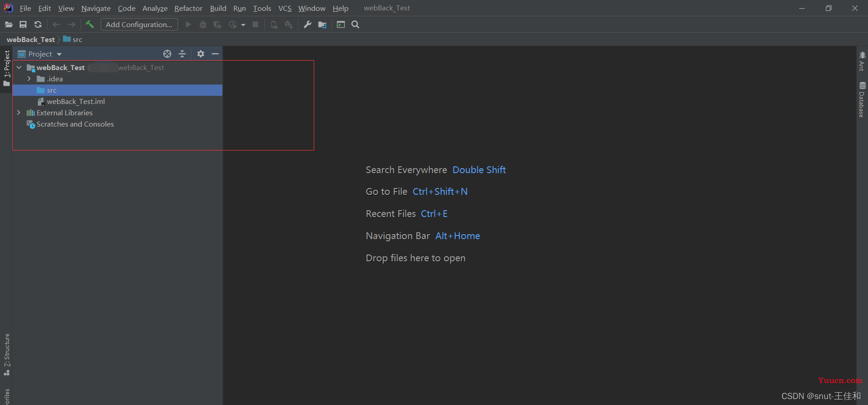Toggle the Favorites tool window tab
The image size is (868, 405).
tap(6, 396)
